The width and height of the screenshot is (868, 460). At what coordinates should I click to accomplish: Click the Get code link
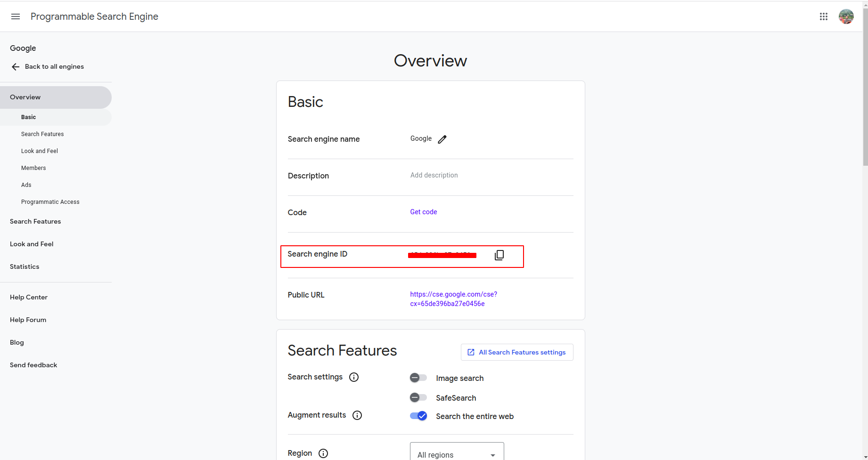click(424, 212)
